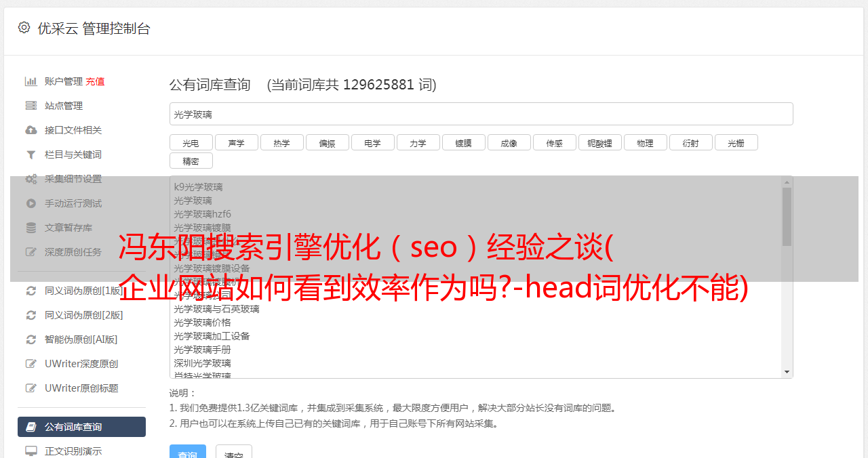This screenshot has height=458, width=868.
Task: Select the 铌酸锂 tag button
Action: [x=600, y=143]
